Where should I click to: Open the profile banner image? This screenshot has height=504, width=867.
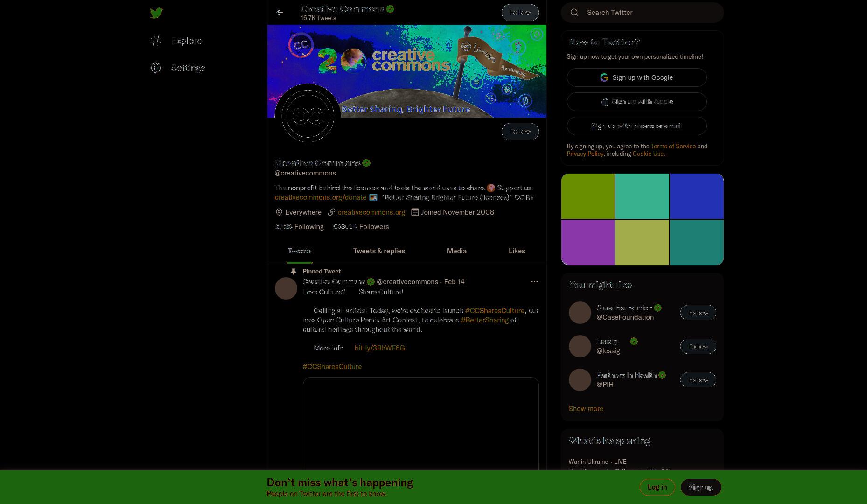pos(407,71)
